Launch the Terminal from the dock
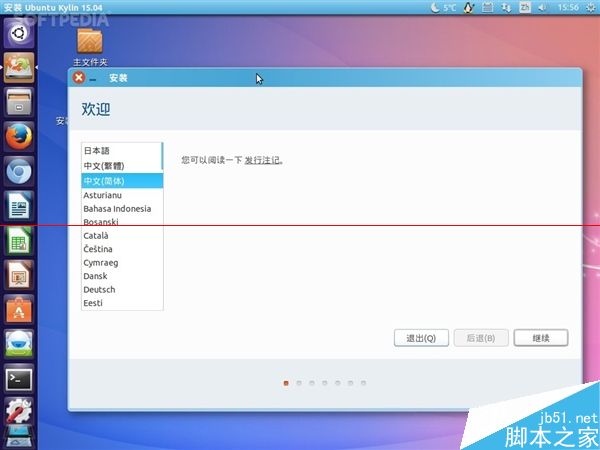This screenshot has height=450, width=600. tap(19, 378)
